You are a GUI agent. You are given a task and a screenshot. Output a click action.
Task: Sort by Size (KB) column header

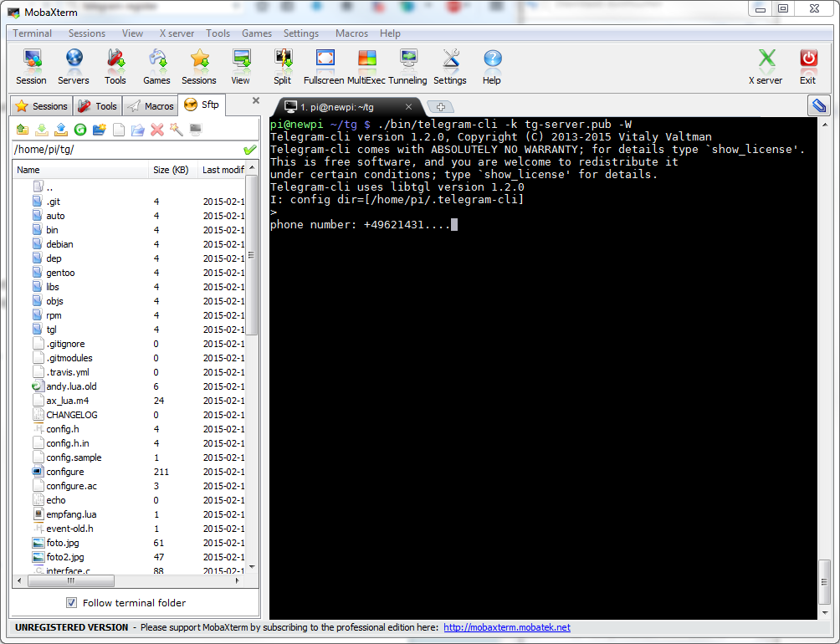(173, 170)
